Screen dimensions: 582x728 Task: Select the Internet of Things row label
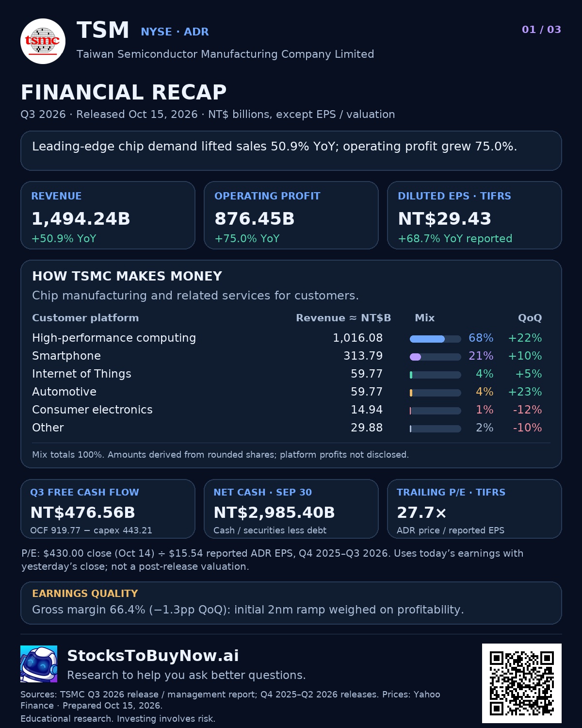point(81,374)
